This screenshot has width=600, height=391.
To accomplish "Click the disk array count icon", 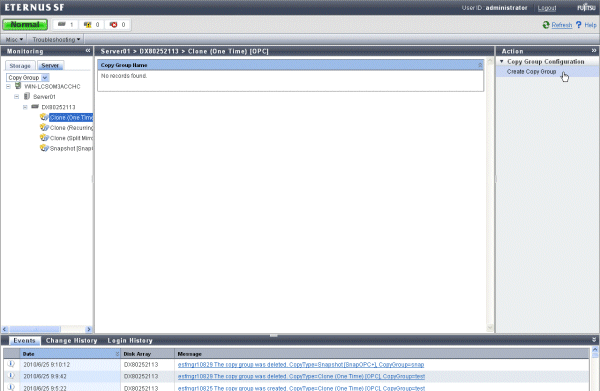I will (x=62, y=24).
